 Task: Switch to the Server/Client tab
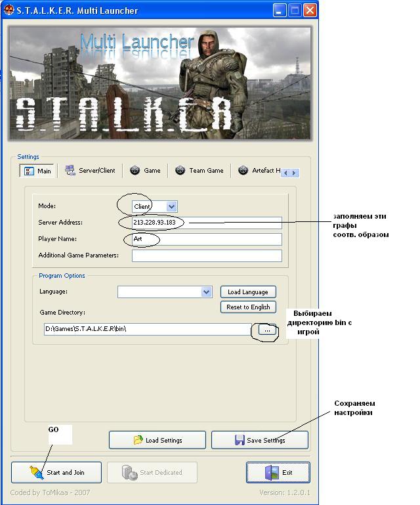click(x=90, y=170)
